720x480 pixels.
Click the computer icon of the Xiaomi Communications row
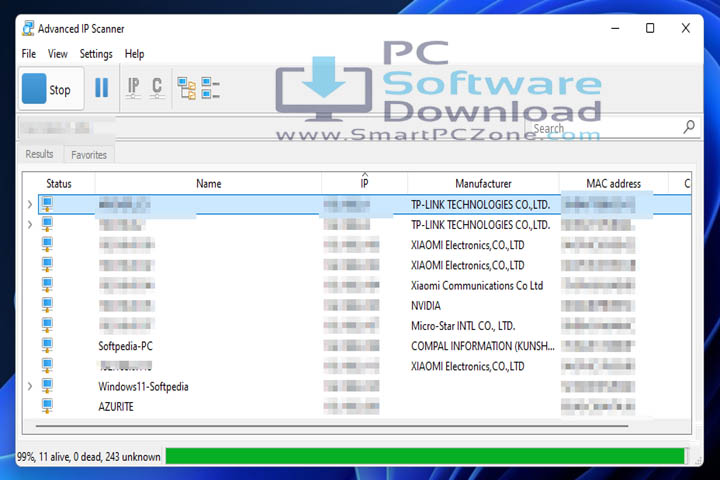(x=47, y=285)
